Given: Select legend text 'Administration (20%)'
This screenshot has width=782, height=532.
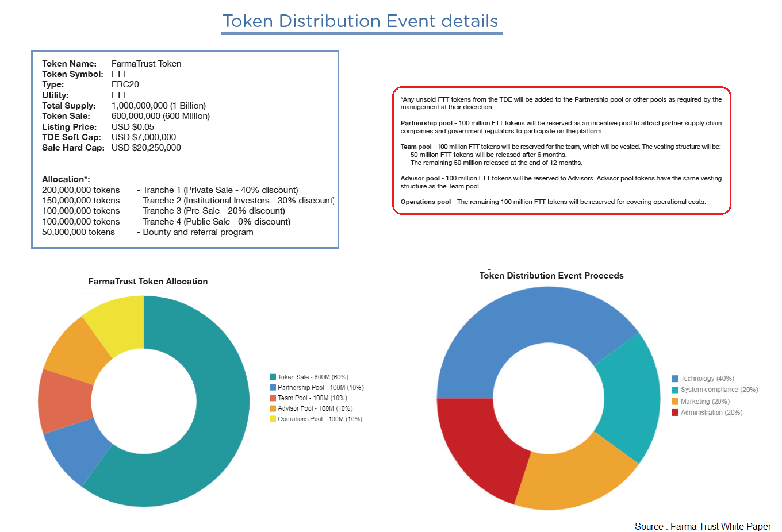Looking at the screenshot, I should 711,412.
